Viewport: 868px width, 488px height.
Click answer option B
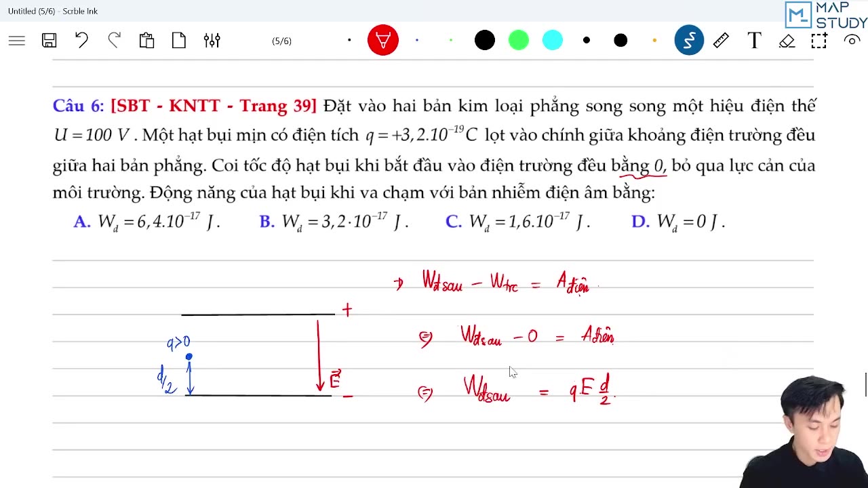[334, 222]
